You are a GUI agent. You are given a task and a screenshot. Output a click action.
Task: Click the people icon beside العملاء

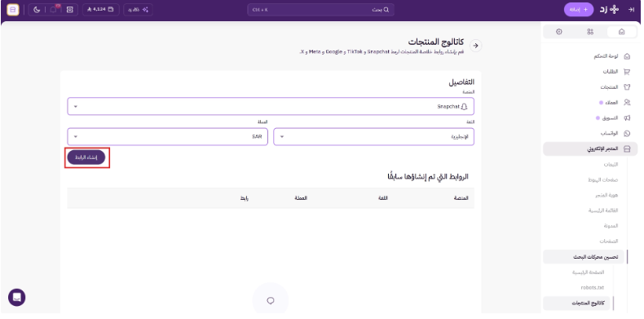click(627, 102)
